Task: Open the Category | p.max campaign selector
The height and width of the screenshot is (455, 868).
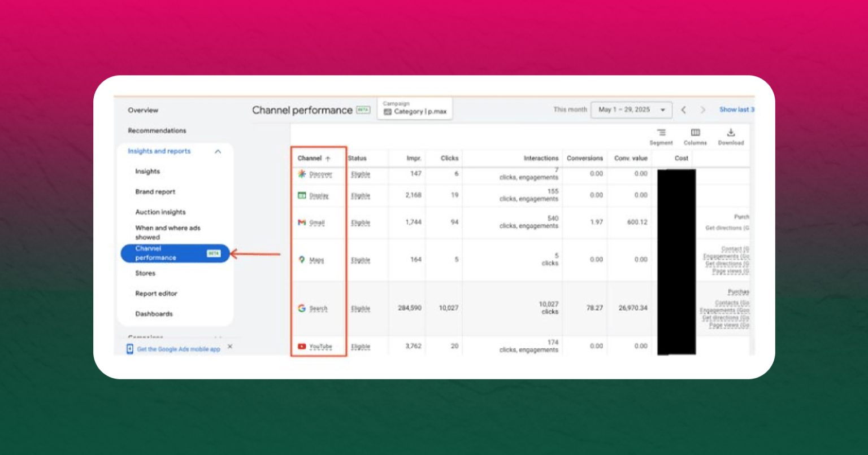Action: point(415,108)
